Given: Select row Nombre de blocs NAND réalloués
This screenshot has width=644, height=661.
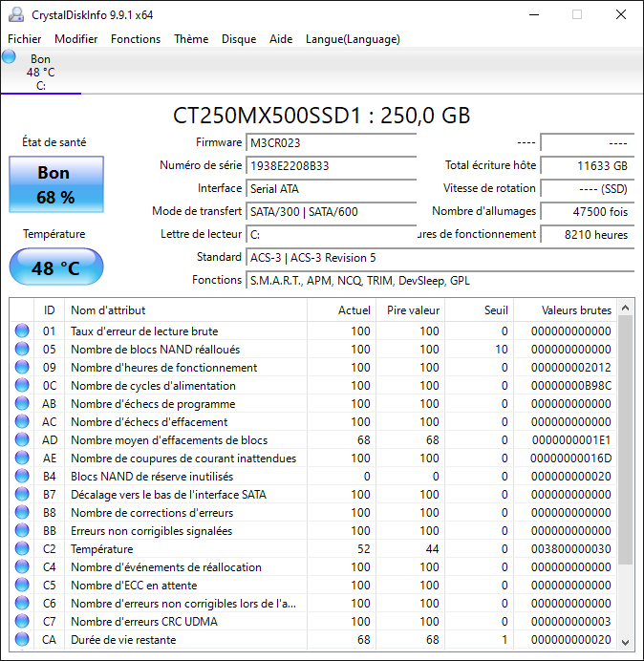Looking at the screenshot, I should point(313,349).
